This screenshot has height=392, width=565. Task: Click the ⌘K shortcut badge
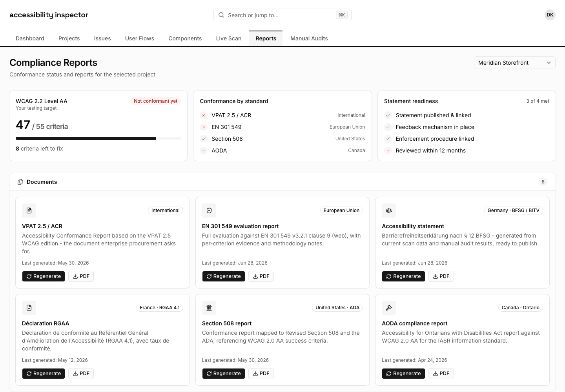tap(342, 15)
